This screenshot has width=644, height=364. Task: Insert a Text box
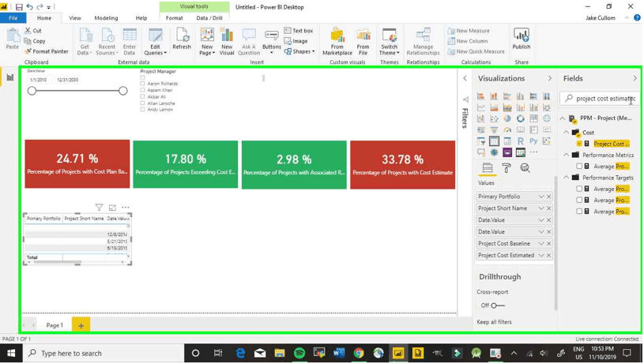[299, 31]
